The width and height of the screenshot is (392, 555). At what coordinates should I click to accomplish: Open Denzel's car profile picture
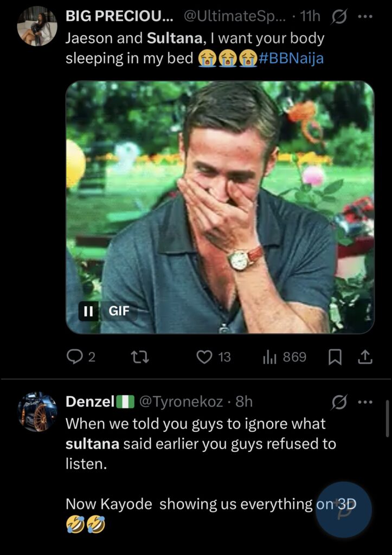[x=37, y=411]
